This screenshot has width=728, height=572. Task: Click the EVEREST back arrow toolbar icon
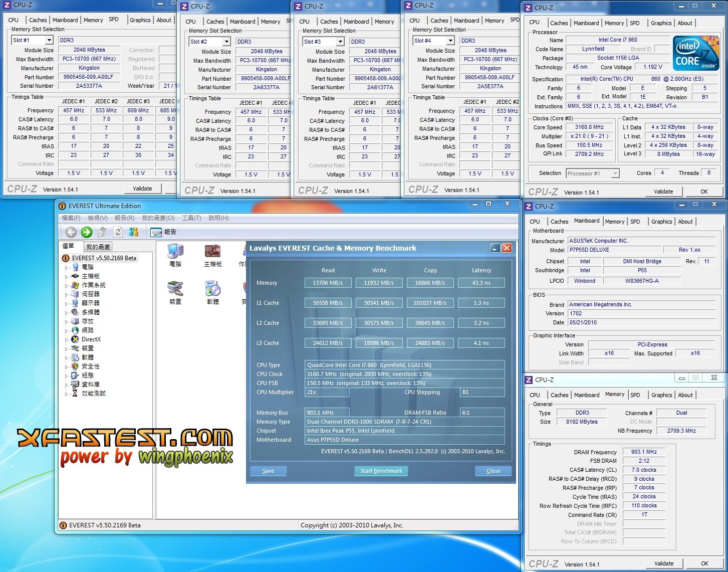coord(71,232)
